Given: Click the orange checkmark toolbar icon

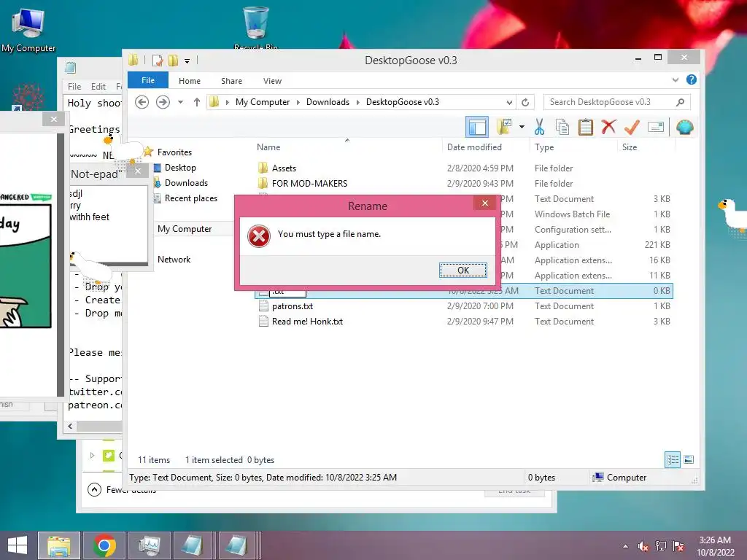Looking at the screenshot, I should click(632, 127).
